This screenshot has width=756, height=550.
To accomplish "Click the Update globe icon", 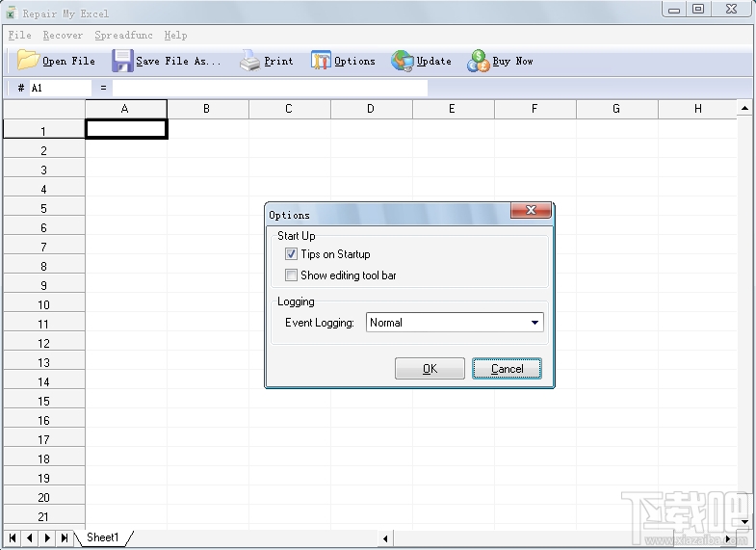I will coord(403,61).
